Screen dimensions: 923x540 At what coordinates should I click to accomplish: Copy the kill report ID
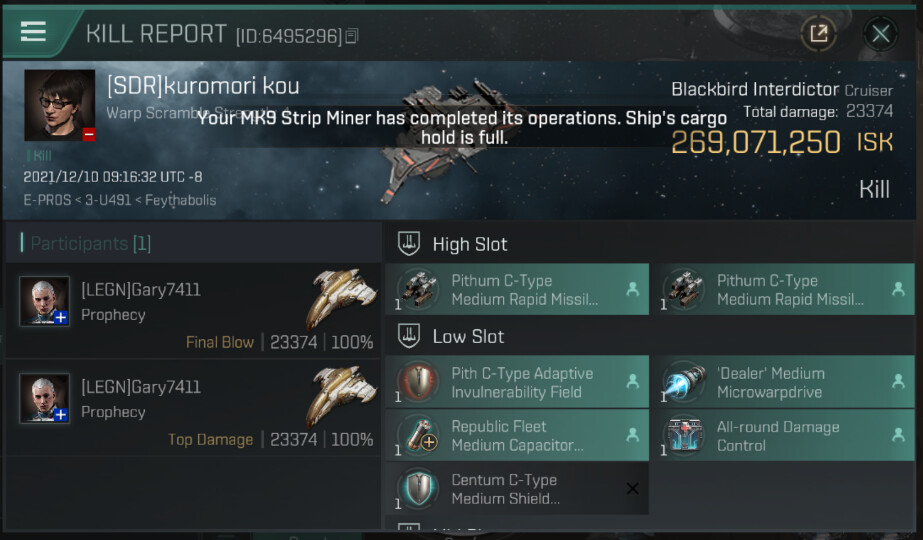coord(351,37)
